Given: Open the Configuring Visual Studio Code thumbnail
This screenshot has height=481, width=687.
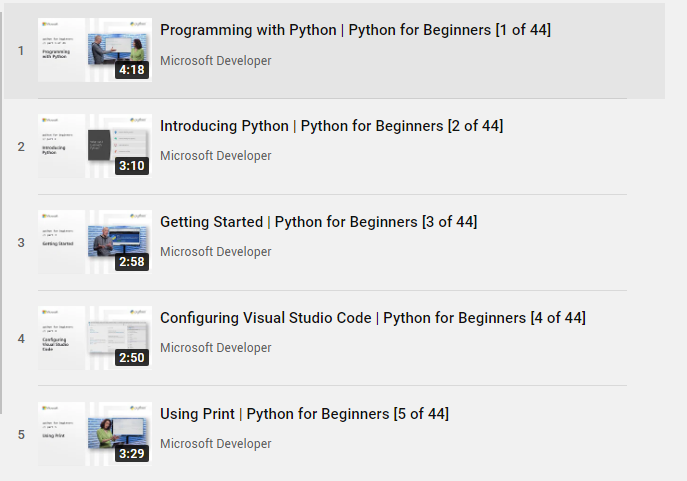Looking at the screenshot, I should click(94, 338).
